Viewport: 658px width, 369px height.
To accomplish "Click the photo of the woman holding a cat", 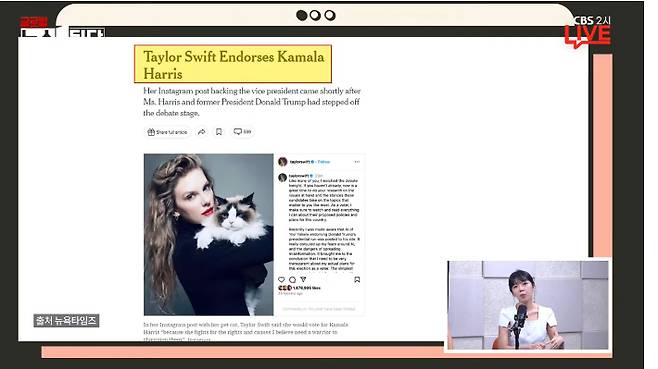I will pyautogui.click(x=209, y=235).
